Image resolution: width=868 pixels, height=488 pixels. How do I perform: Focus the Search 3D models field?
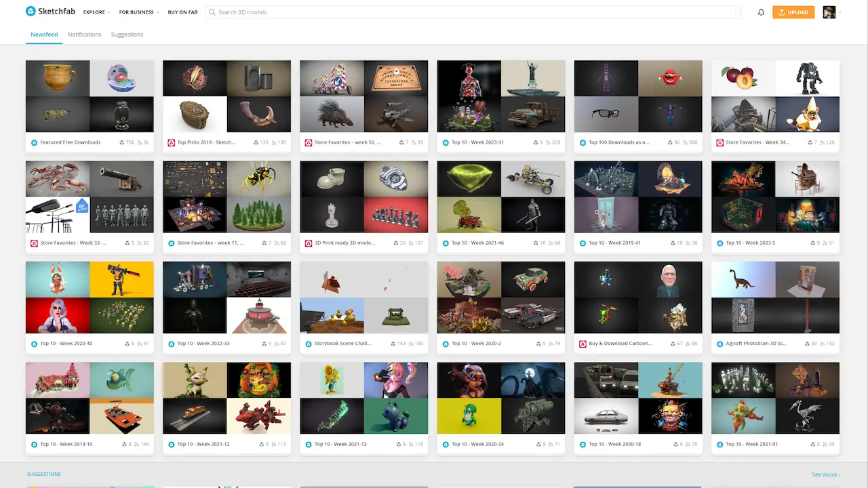click(473, 12)
